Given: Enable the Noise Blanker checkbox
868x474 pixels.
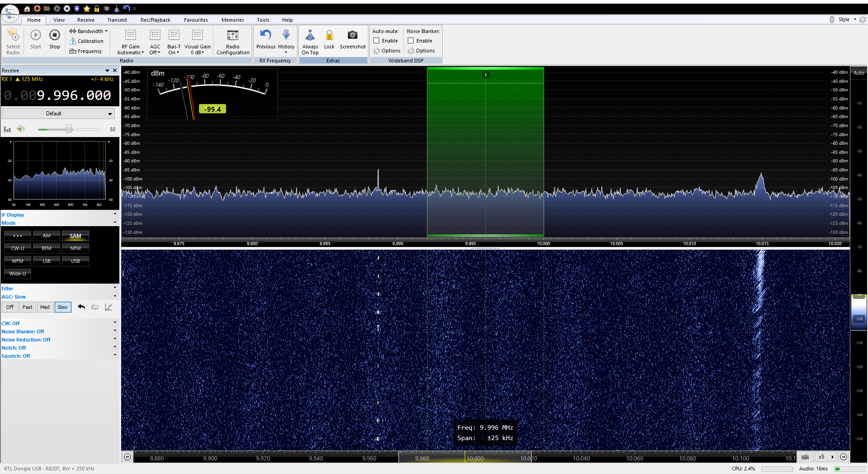Looking at the screenshot, I should [x=411, y=41].
